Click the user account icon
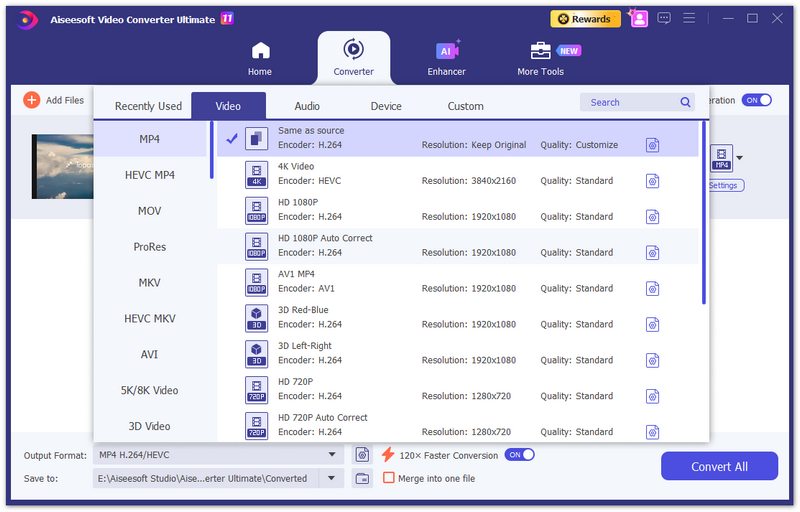This screenshot has height=512, width=800. point(638,18)
